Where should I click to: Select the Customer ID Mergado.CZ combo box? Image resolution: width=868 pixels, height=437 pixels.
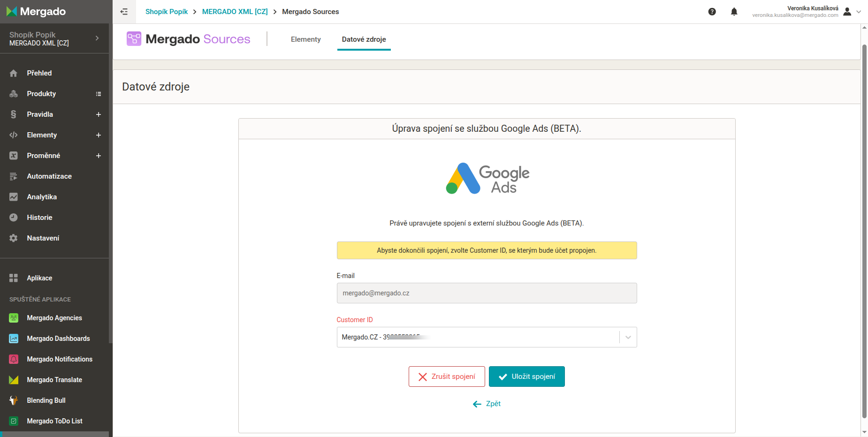click(x=487, y=337)
